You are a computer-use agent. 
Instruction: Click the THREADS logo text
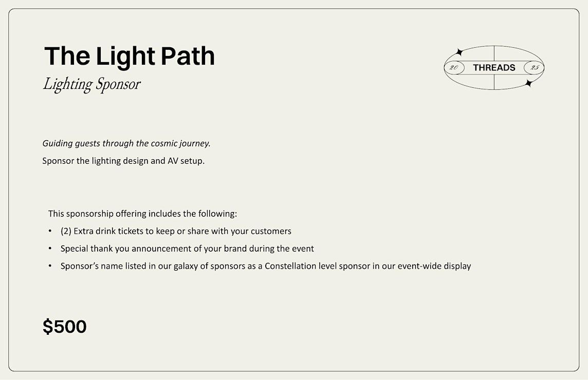point(494,68)
